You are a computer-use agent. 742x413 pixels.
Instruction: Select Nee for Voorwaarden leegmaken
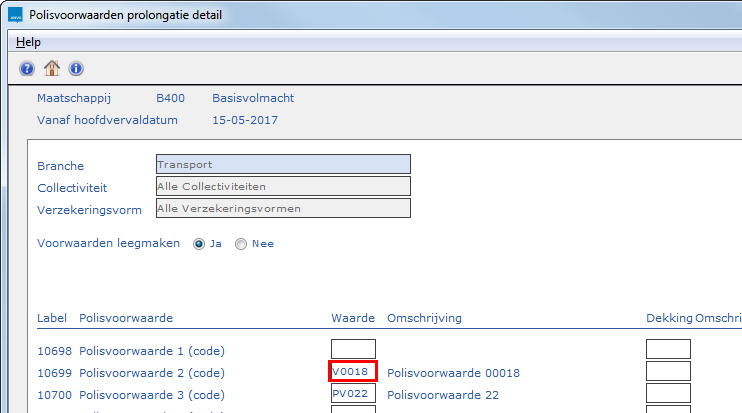tap(241, 243)
